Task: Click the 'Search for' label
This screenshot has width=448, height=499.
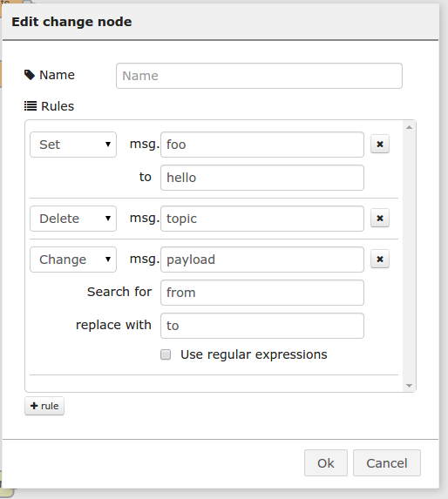Action: point(119,292)
